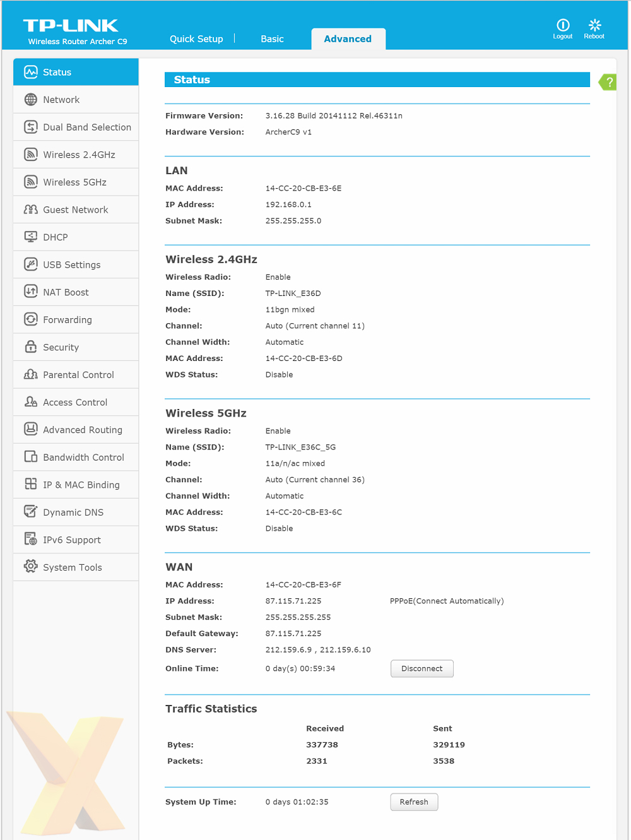Click the SSID TP-LINK_E36C_5G
Image resolution: width=631 pixels, height=840 pixels.
pos(300,447)
